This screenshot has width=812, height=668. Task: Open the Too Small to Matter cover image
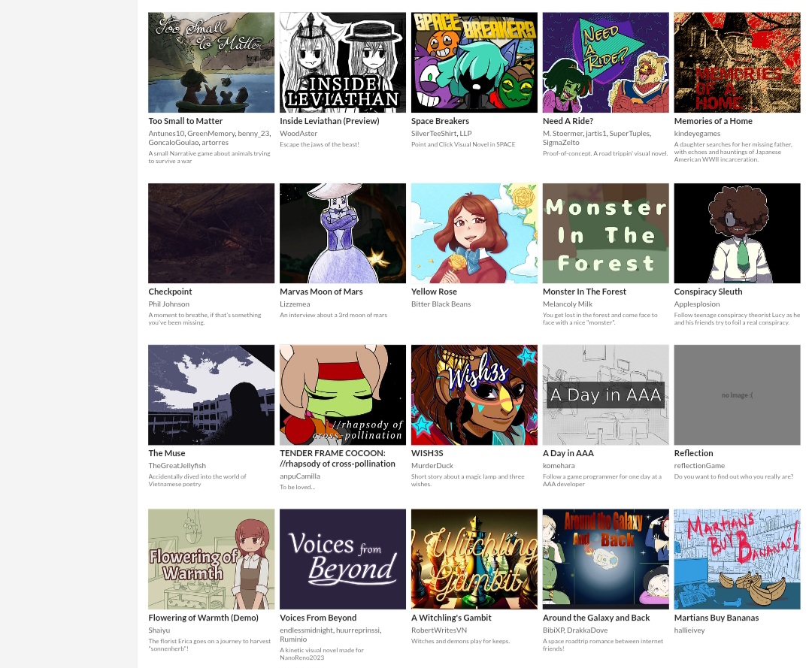[211, 62]
